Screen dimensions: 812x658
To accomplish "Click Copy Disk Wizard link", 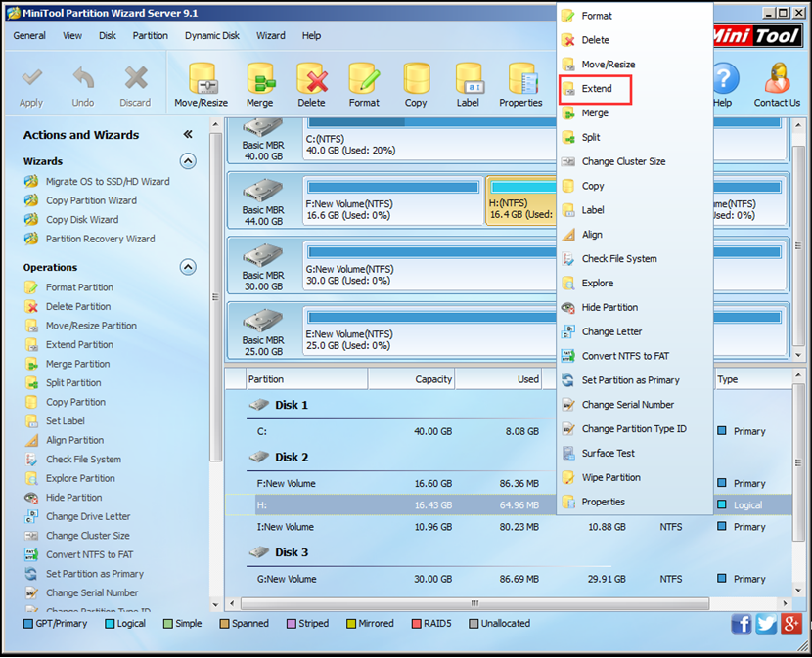I will pos(82,220).
